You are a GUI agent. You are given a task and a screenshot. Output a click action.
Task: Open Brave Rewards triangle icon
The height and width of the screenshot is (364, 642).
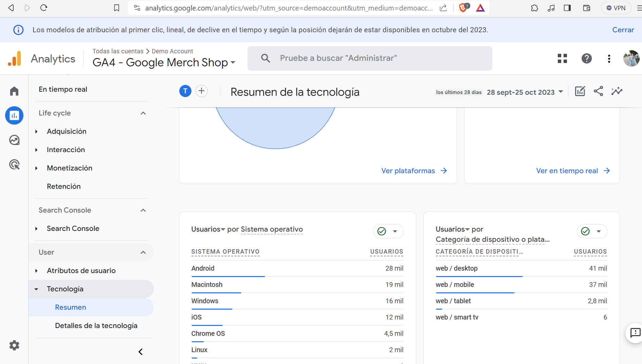[x=480, y=8]
